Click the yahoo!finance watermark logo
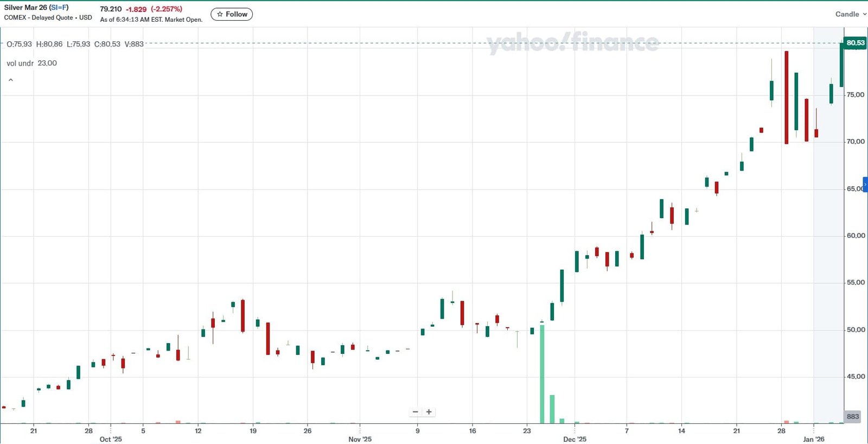868x444 pixels. pyautogui.click(x=571, y=43)
